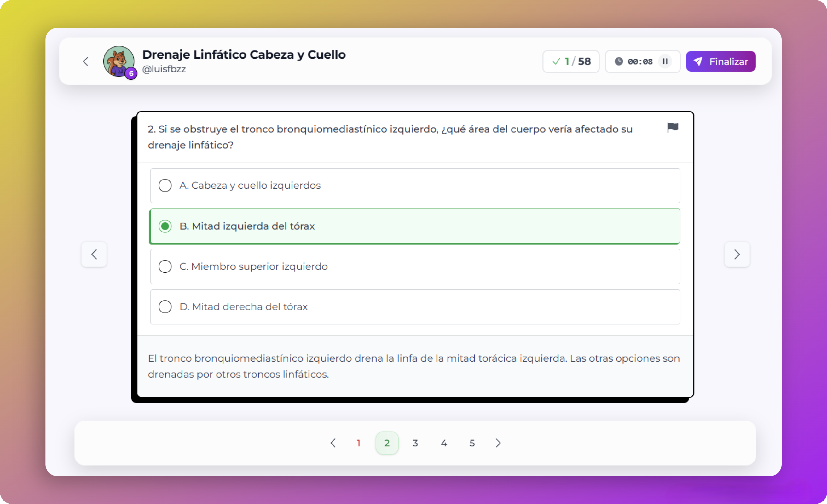This screenshot has height=504, width=827.
Task: Click the pagination right arrow
Action: [x=498, y=443]
